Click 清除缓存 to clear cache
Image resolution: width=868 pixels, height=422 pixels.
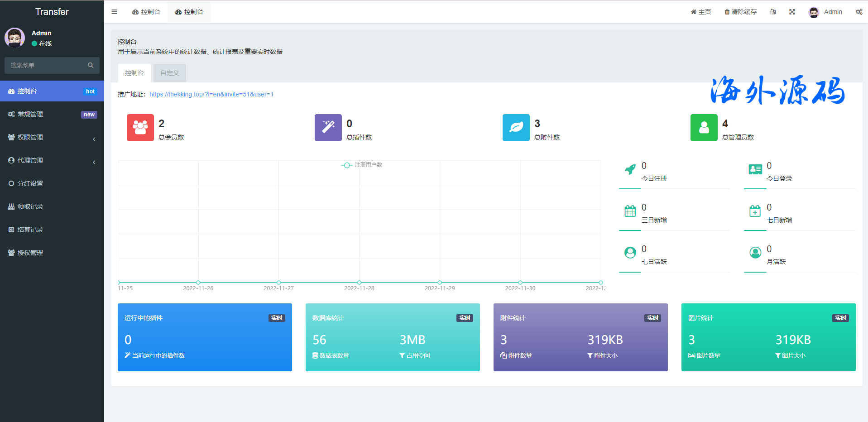pos(740,12)
